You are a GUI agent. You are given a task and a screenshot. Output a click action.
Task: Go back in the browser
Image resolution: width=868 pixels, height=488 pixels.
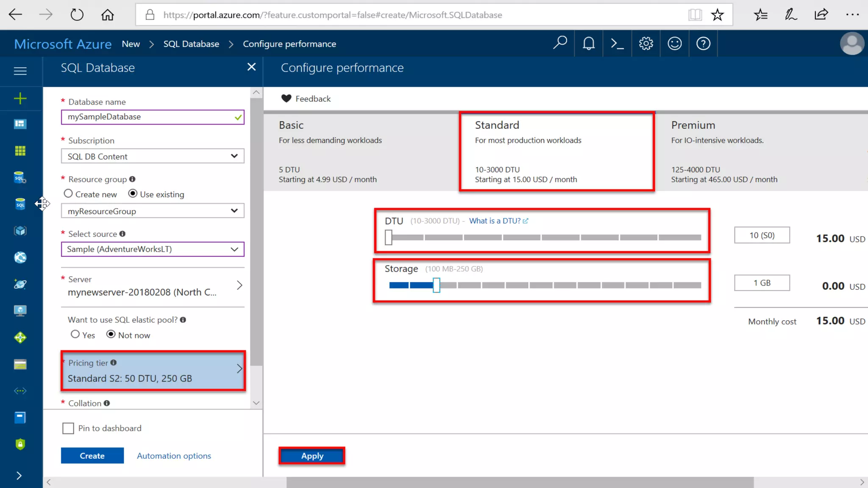15,15
